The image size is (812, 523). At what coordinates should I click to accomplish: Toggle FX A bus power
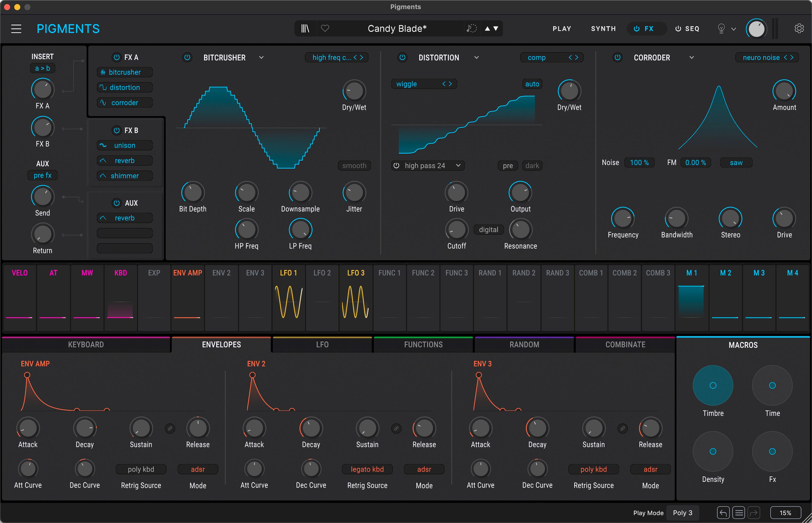116,57
